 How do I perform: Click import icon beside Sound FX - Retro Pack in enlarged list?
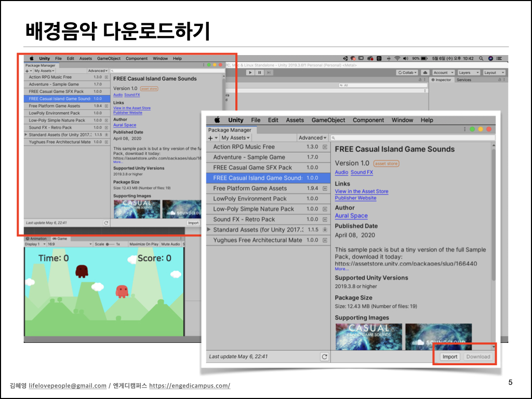tap(325, 220)
